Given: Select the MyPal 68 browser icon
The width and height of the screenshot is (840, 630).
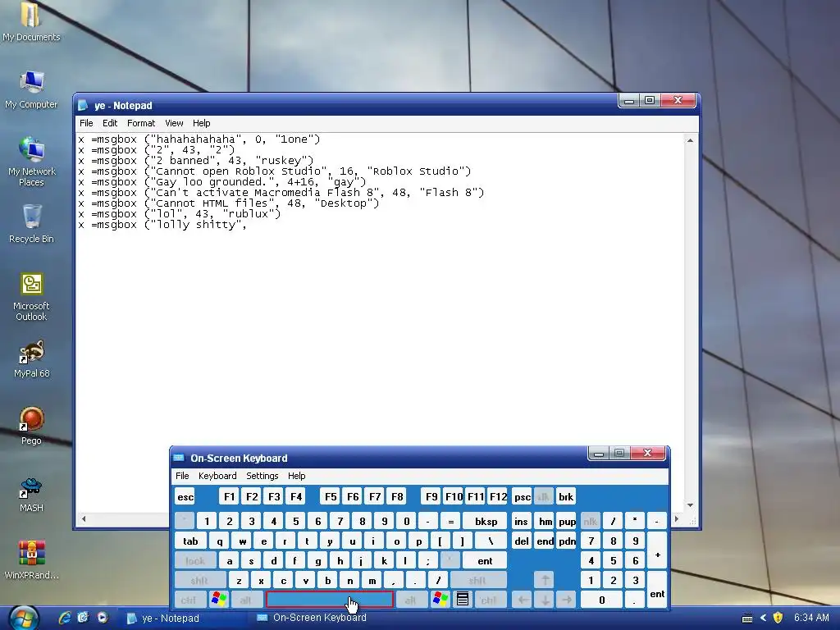Looking at the screenshot, I should [32, 359].
